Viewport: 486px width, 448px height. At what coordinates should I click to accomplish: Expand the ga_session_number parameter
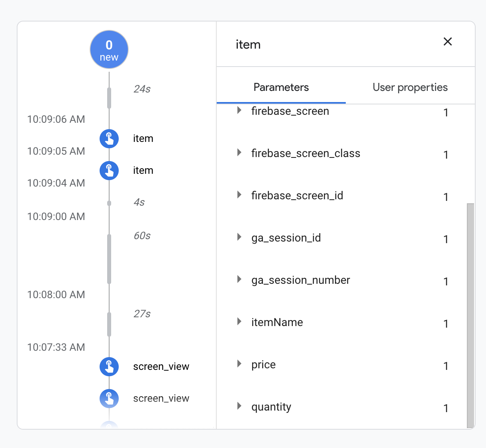pos(239,279)
